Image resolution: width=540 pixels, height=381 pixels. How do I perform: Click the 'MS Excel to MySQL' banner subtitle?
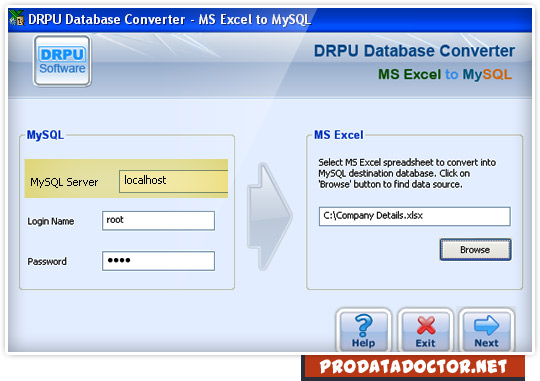pos(445,74)
